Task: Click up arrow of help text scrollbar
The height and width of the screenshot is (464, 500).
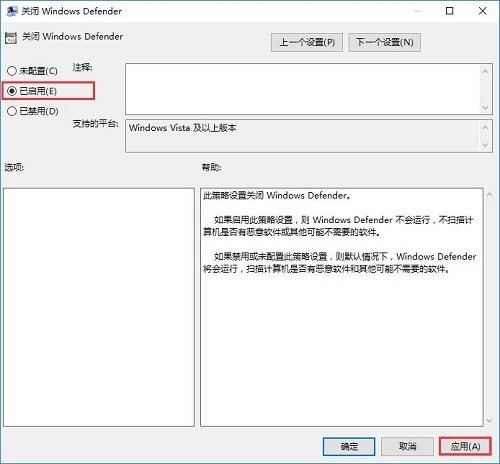Action: click(x=489, y=195)
